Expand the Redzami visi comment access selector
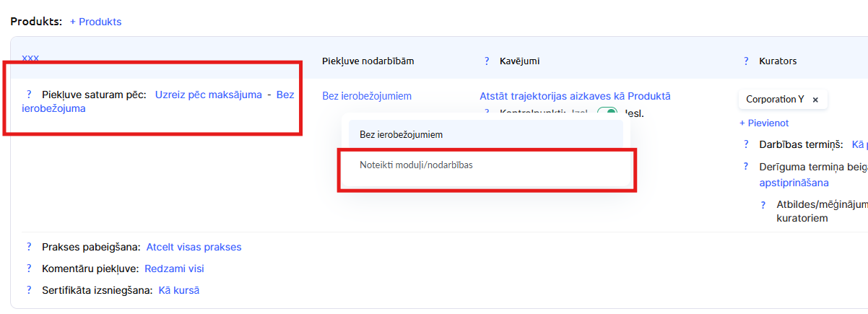Image resolution: width=868 pixels, height=314 pixels. point(174,269)
